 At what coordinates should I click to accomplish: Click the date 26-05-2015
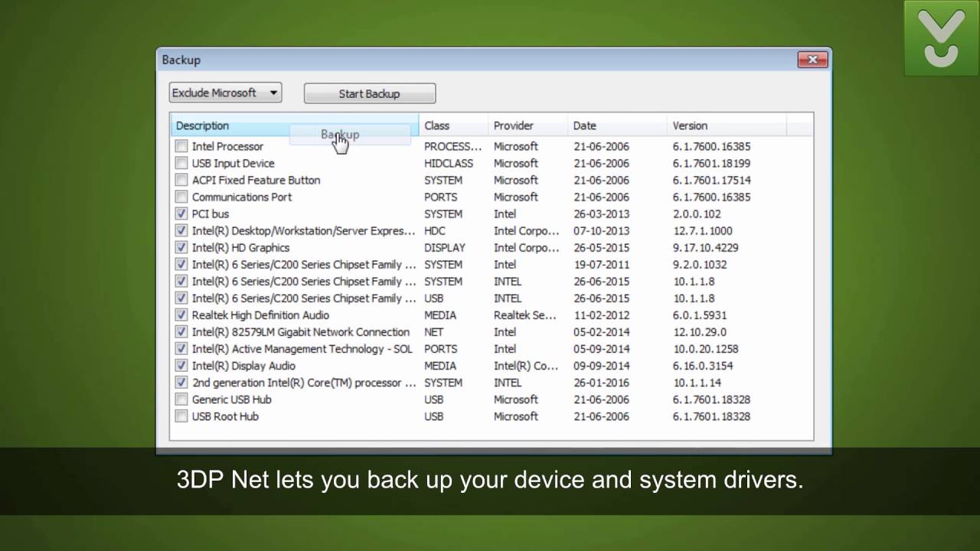coord(601,247)
